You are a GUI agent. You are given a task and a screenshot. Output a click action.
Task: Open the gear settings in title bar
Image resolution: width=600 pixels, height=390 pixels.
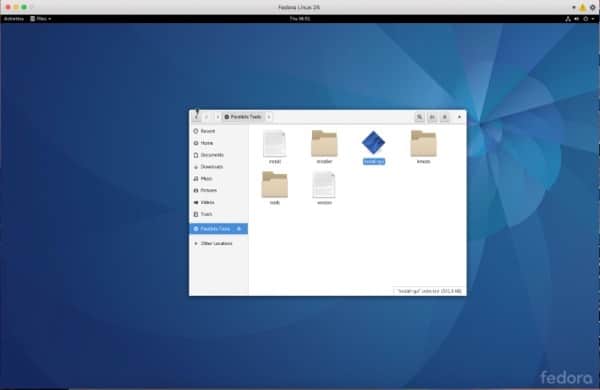point(593,7)
